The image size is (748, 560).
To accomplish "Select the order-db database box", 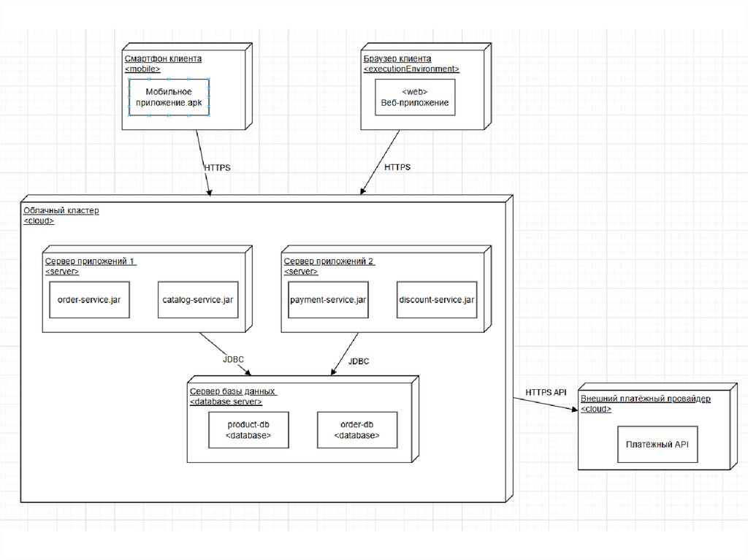I will (x=357, y=430).
